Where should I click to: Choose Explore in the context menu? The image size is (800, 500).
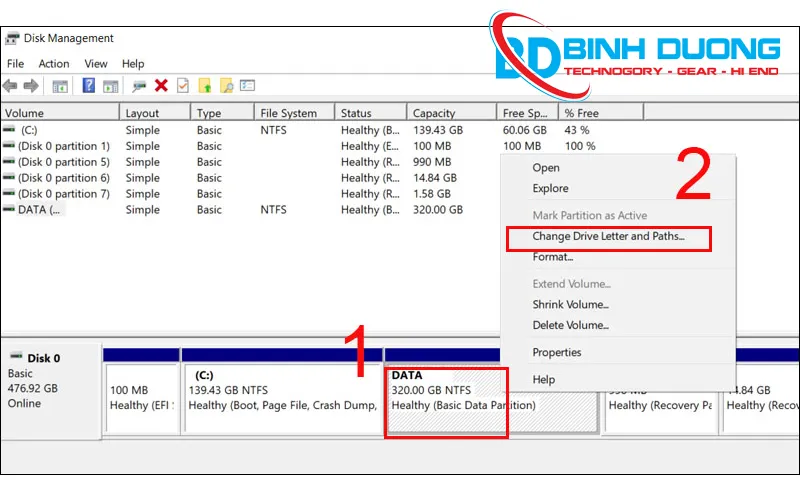(551, 188)
